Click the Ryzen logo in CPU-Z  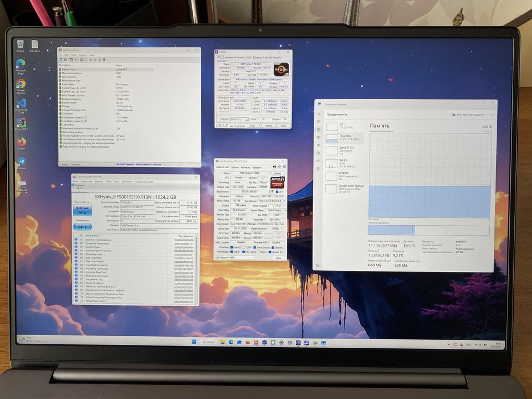coord(281,70)
